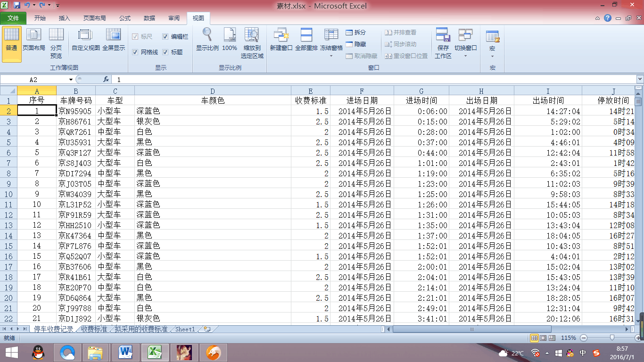This screenshot has height=362, width=644.
Task: Save Workspace (保存工作区)
Action: (x=443, y=44)
